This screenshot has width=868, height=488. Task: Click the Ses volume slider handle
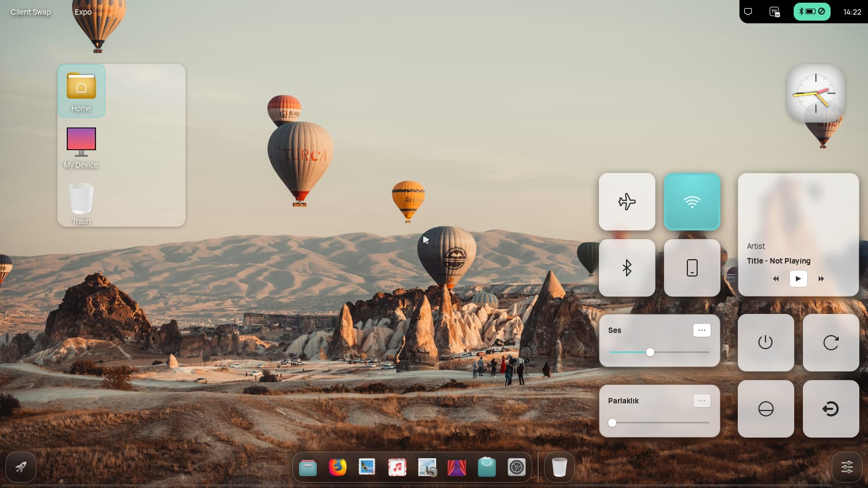(650, 352)
